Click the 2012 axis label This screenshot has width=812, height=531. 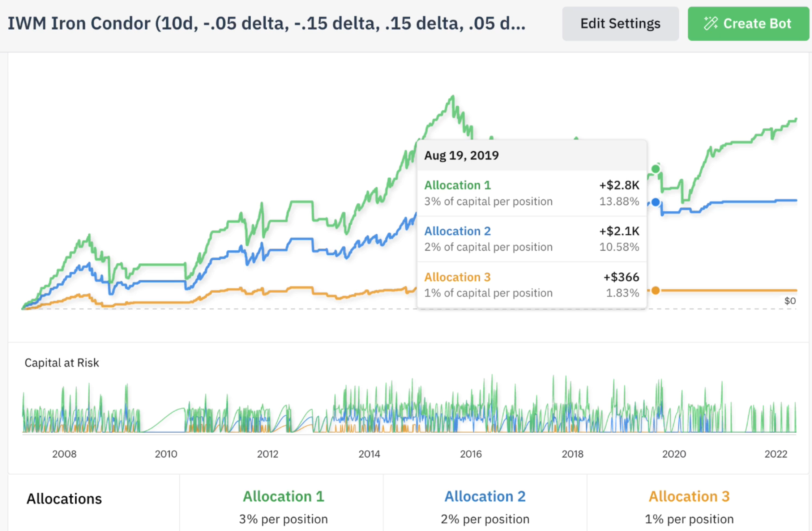[x=268, y=454]
